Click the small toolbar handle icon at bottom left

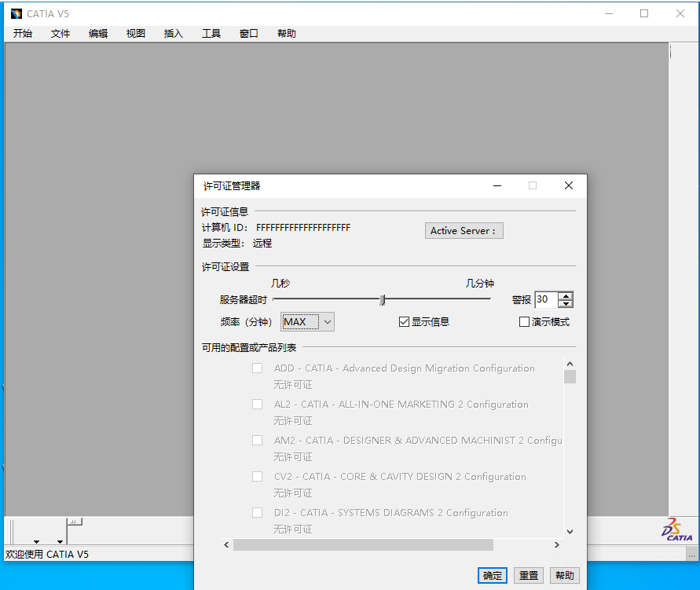click(75, 522)
